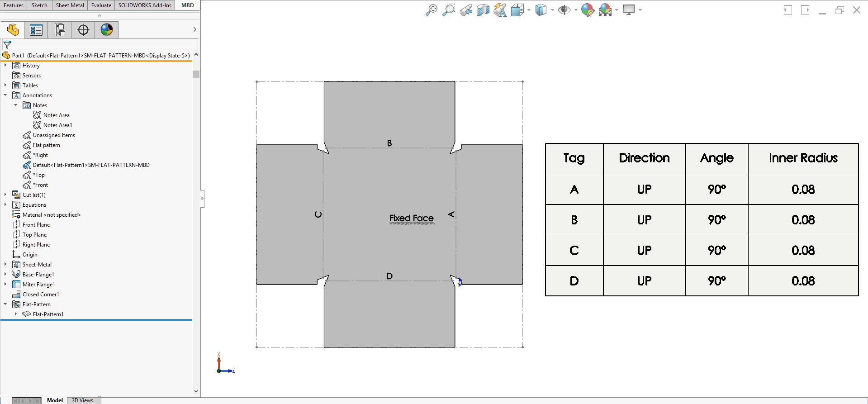Click the Inner Radius table header
Image resolution: width=868 pixels, height=404 pixels.
pos(803,158)
